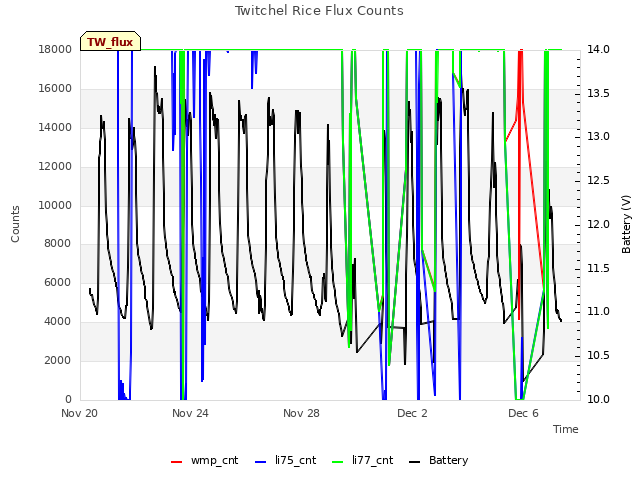This screenshot has height=480, width=640.
Task: Click the 10000 counts axis label
Action: pos(55,205)
